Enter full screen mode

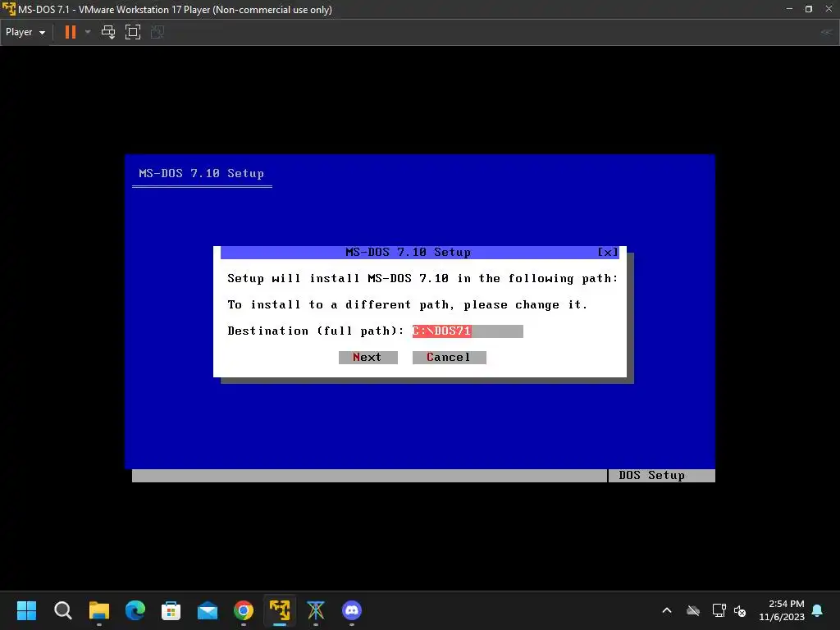[133, 32]
